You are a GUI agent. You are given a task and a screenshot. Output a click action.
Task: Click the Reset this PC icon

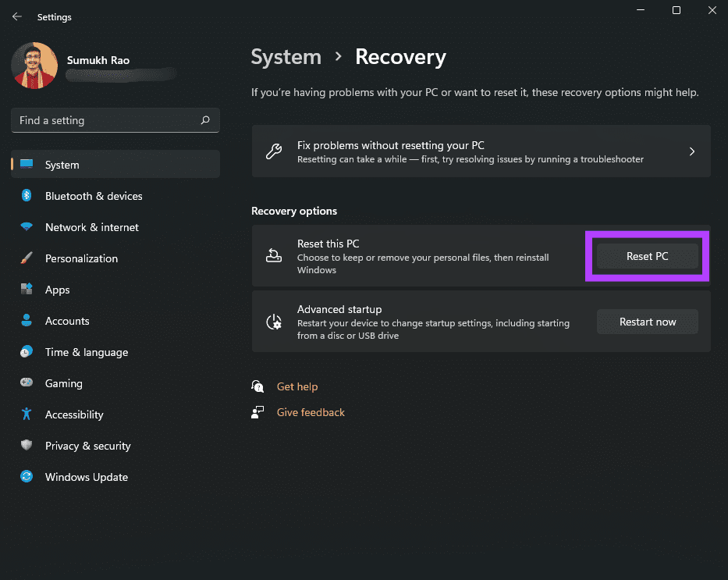tap(273, 255)
